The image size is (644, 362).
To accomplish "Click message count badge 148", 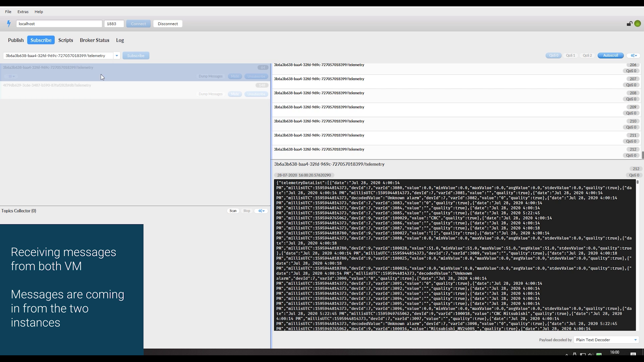I will pos(262,85).
